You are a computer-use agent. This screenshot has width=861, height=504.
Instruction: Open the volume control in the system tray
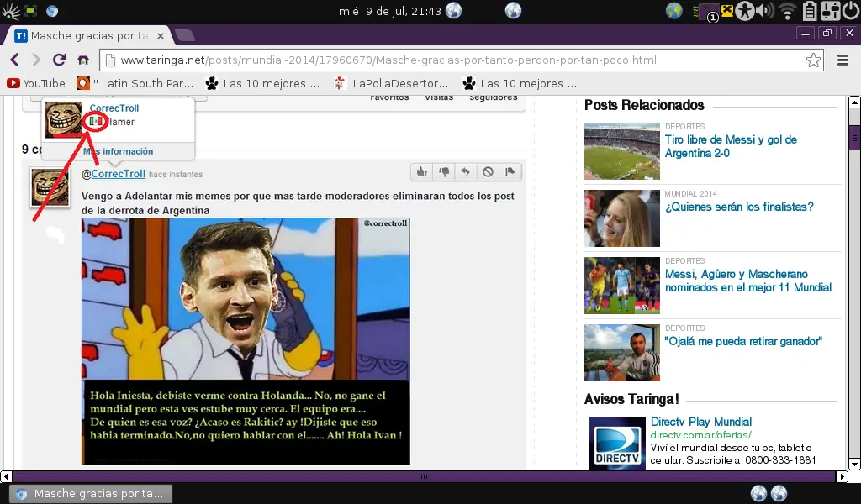(x=765, y=10)
